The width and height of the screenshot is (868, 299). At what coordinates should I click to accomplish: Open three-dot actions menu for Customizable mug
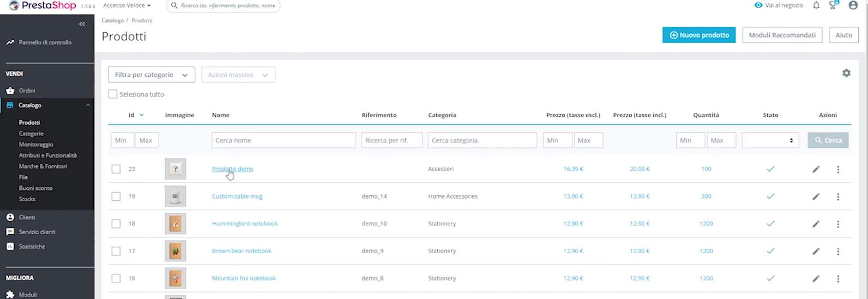[838, 196]
